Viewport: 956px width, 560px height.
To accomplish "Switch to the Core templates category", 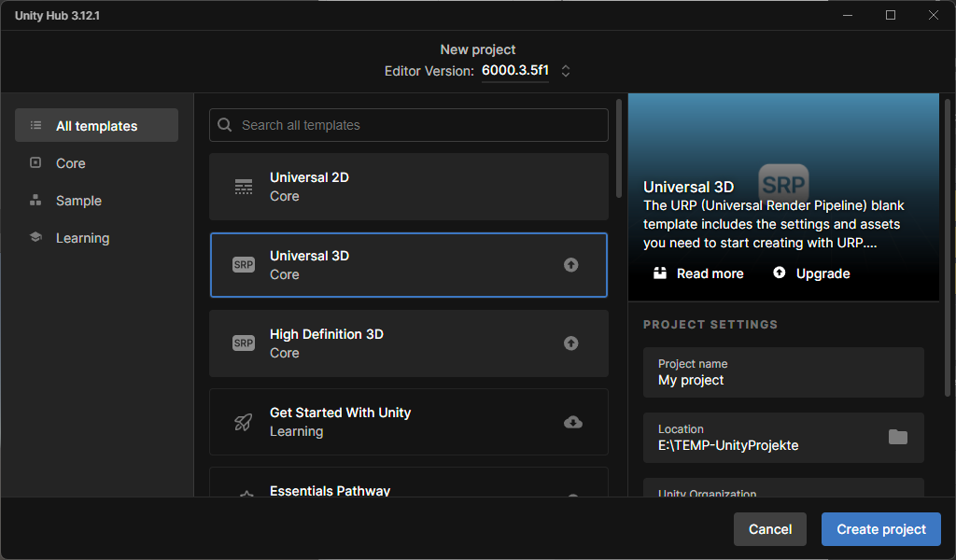I will click(x=70, y=163).
